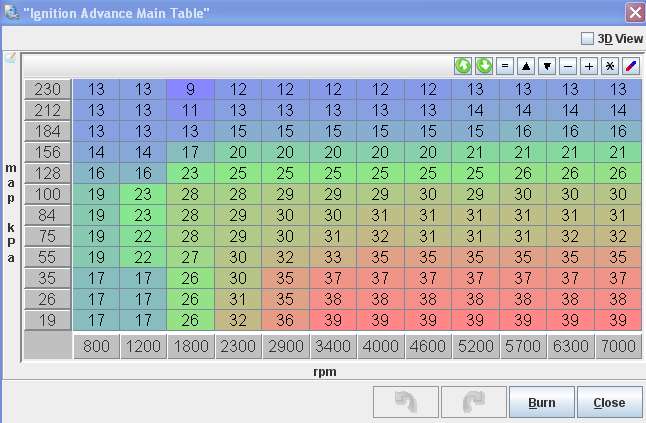Viewport: 646px width, 423px height.
Task: Select the 4600 rpm column header
Action: (428, 346)
